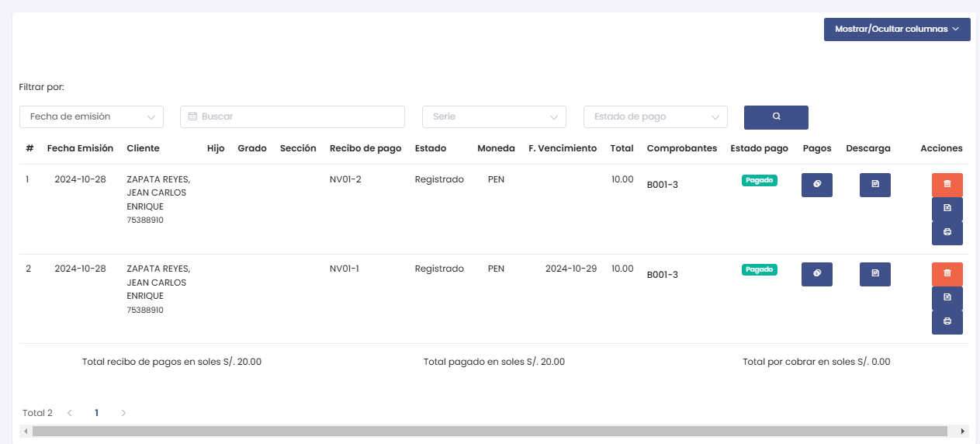The height and width of the screenshot is (444, 980).
Task: Click the Descarga column header
Action: pyautogui.click(x=868, y=148)
